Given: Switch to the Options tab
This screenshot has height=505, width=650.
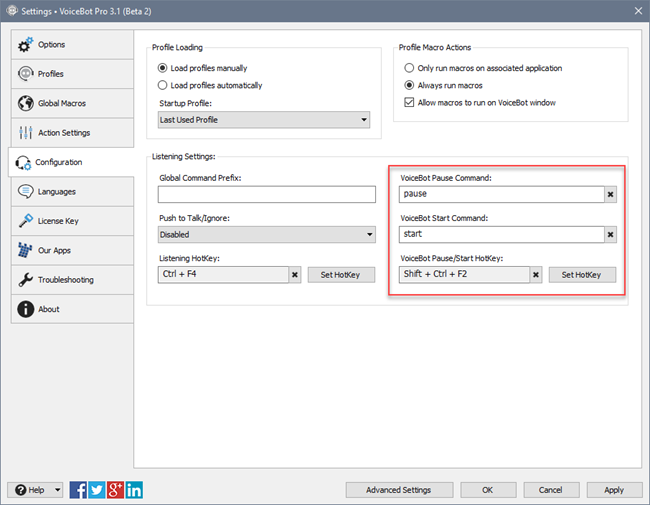Looking at the screenshot, I should tap(72, 44).
